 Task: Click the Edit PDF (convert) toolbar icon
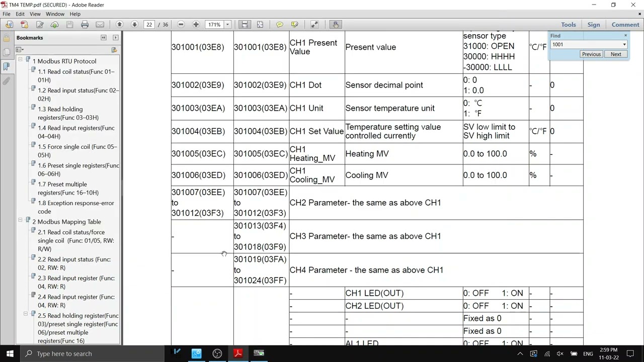[x=40, y=24]
